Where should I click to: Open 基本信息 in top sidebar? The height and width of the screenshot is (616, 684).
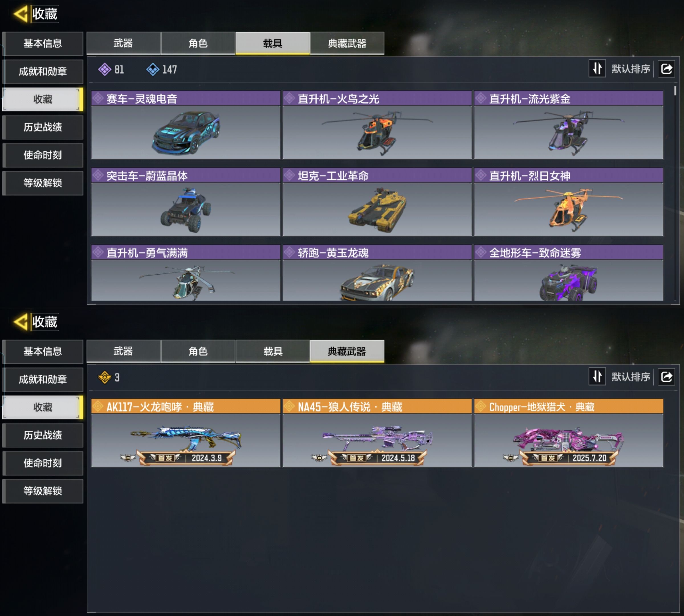(43, 44)
